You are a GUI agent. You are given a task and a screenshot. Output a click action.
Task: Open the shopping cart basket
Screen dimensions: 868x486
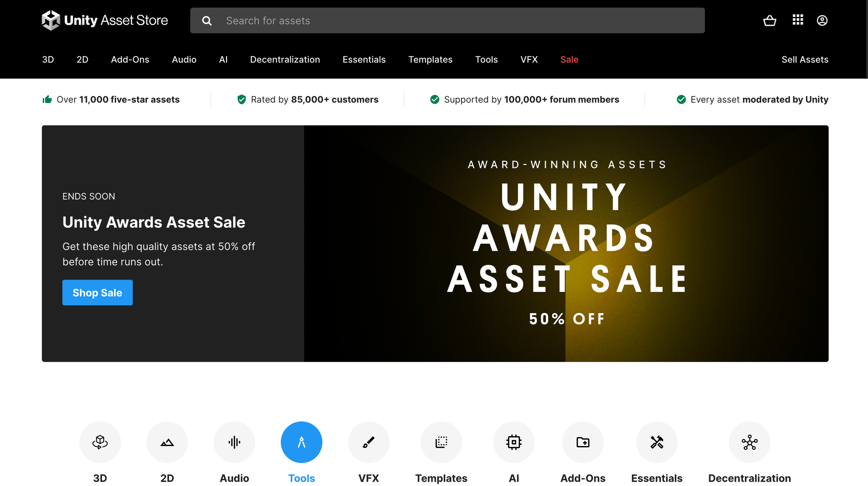(x=769, y=20)
